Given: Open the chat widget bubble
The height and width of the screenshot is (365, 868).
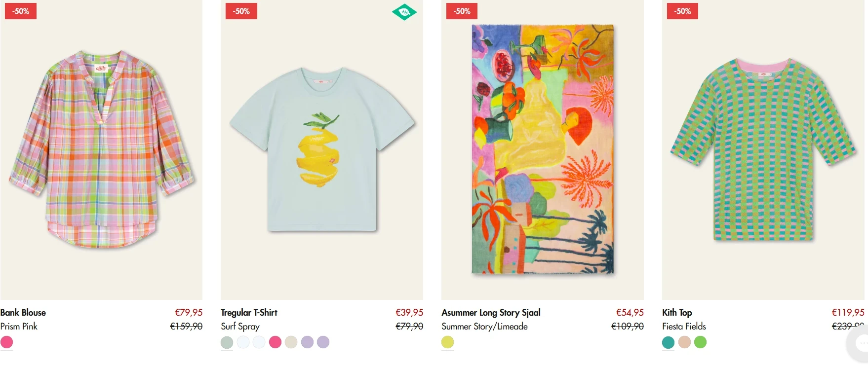Looking at the screenshot, I should click(860, 343).
